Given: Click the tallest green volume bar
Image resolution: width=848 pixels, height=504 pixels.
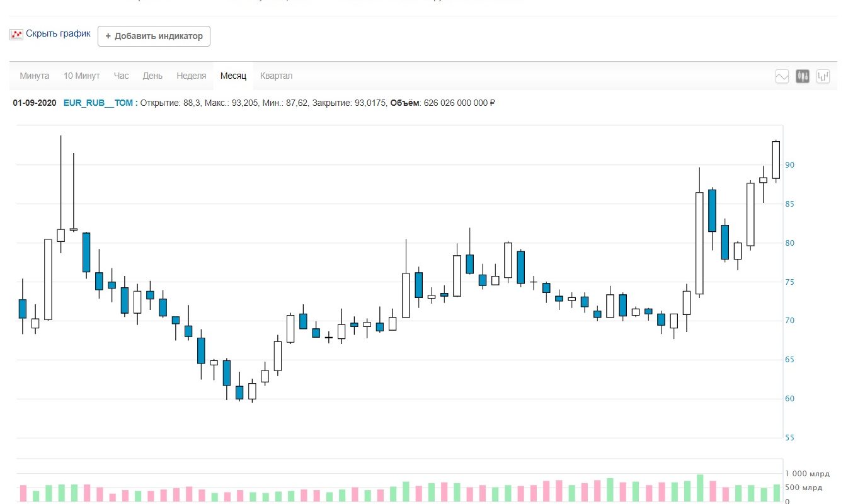Looking at the screenshot, I should (x=700, y=488).
